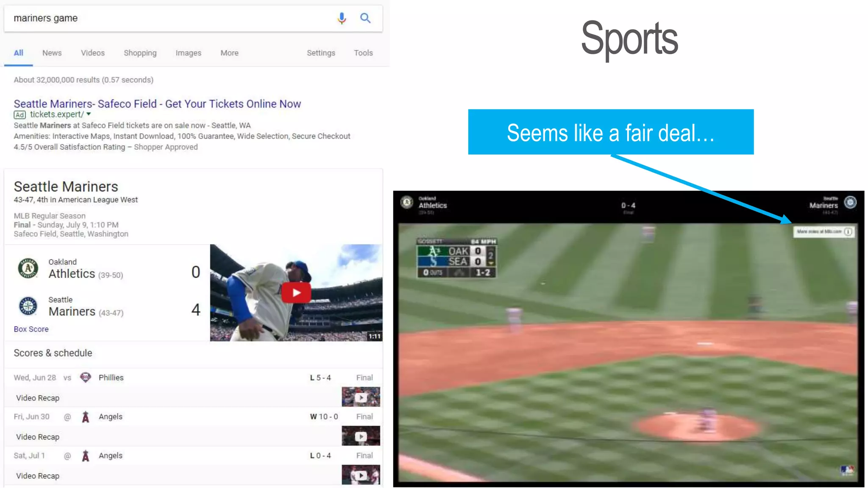This screenshot has width=868, height=488.
Task: Play the game highlight video
Action: 296,293
